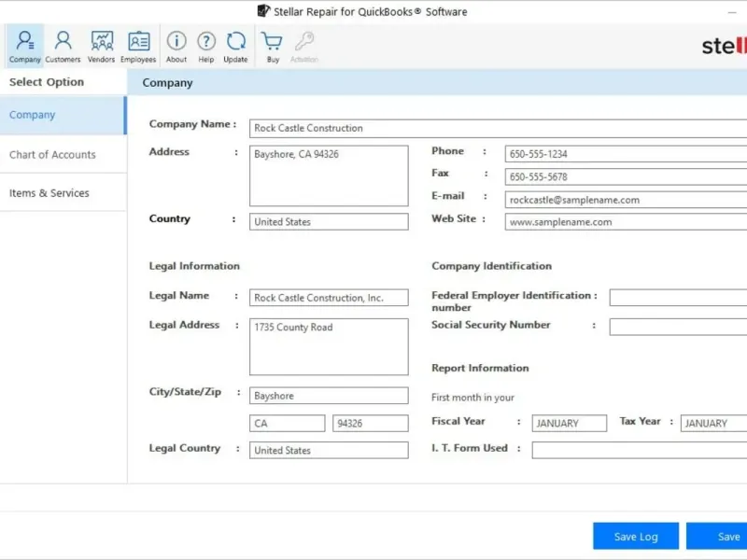Click the Tax Year month field
The height and width of the screenshot is (560, 747).
[x=714, y=424]
